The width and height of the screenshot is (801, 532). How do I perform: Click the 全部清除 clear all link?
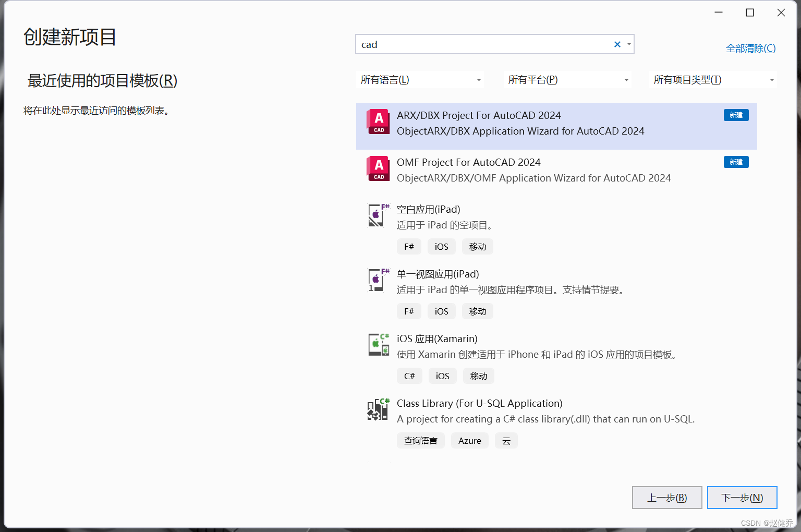pyautogui.click(x=750, y=49)
